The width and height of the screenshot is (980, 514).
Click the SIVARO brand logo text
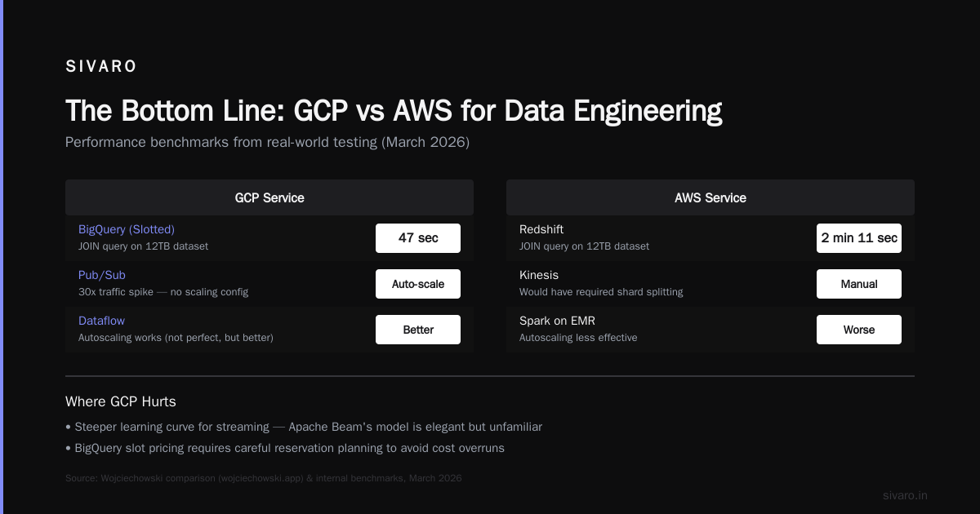(101, 67)
